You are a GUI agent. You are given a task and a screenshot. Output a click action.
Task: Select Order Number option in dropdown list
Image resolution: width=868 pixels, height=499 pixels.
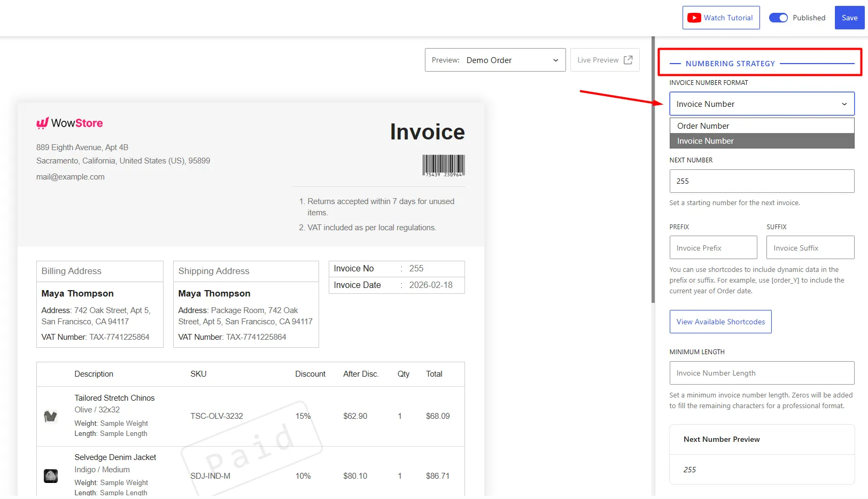(762, 126)
